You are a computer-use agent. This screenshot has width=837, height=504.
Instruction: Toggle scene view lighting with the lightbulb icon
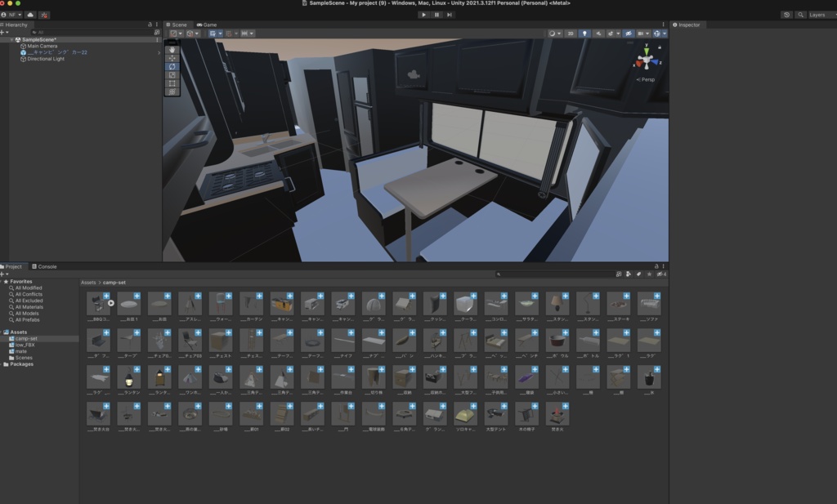click(585, 33)
